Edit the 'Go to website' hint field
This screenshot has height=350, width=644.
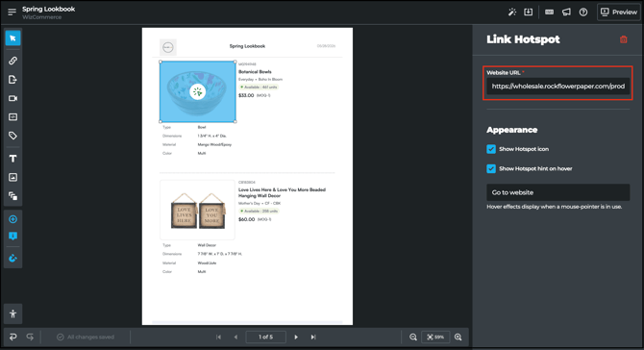coord(558,192)
